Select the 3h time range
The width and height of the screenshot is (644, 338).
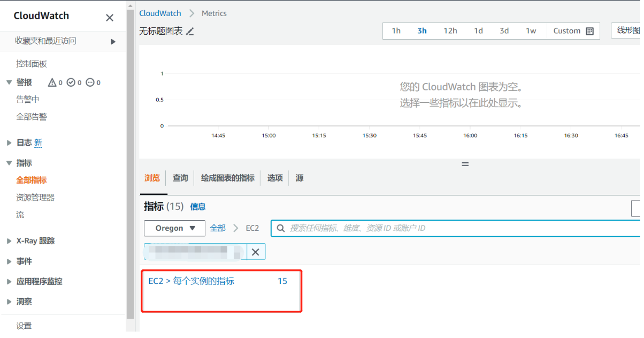tap(422, 31)
